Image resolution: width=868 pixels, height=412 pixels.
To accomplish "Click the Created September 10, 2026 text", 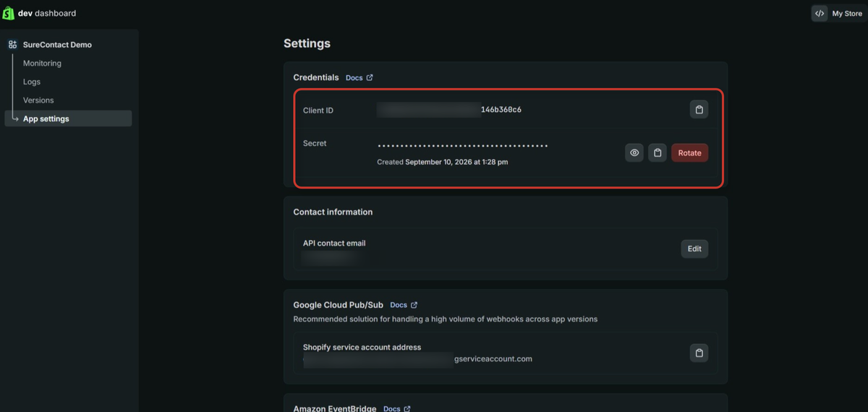I will pos(443,162).
